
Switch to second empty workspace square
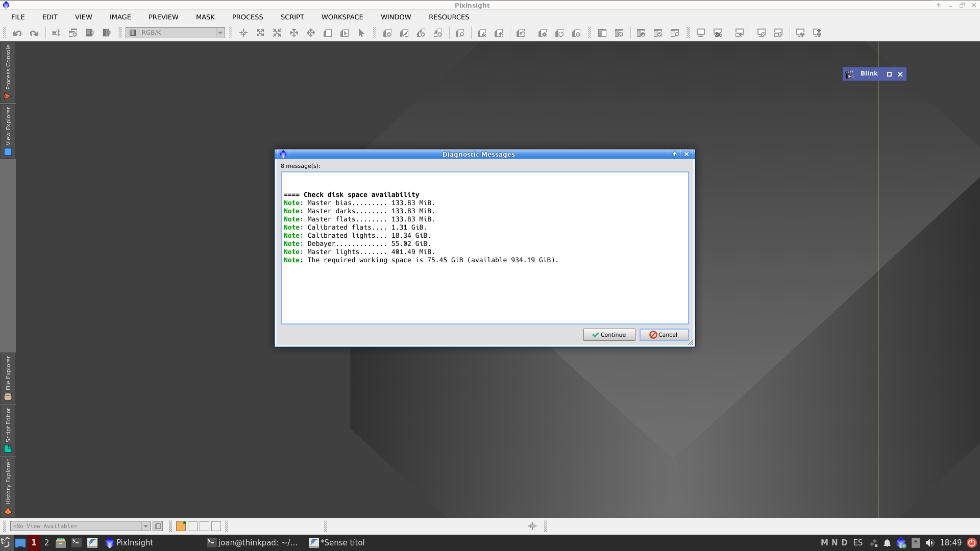(192, 526)
